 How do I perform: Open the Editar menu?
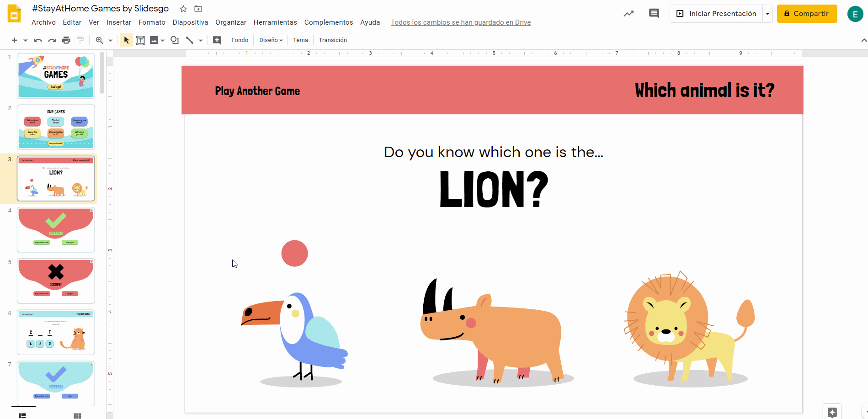tap(72, 22)
